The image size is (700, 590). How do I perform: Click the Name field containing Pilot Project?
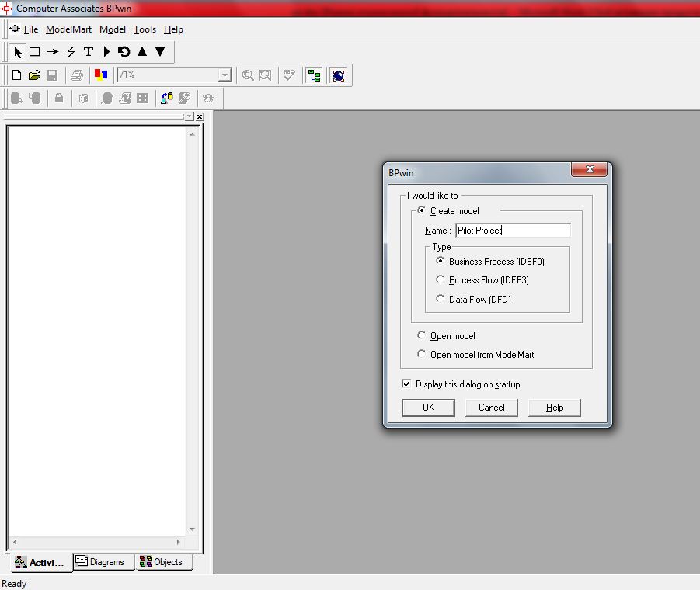tap(513, 230)
